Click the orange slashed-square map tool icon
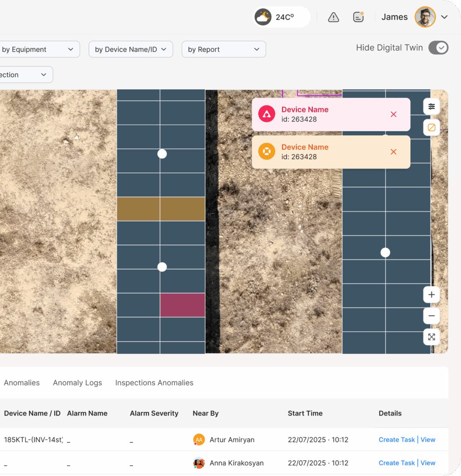This screenshot has width=461, height=476. (431, 127)
